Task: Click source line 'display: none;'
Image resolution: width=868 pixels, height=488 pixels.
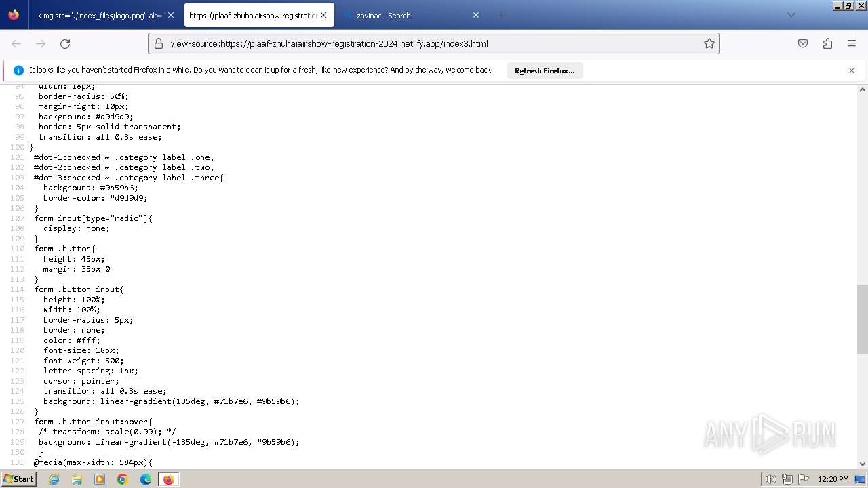Action: 77,228
